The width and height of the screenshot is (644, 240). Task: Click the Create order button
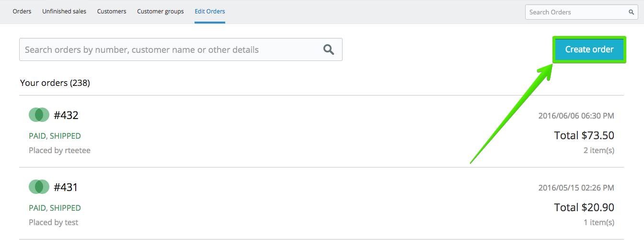tap(589, 49)
